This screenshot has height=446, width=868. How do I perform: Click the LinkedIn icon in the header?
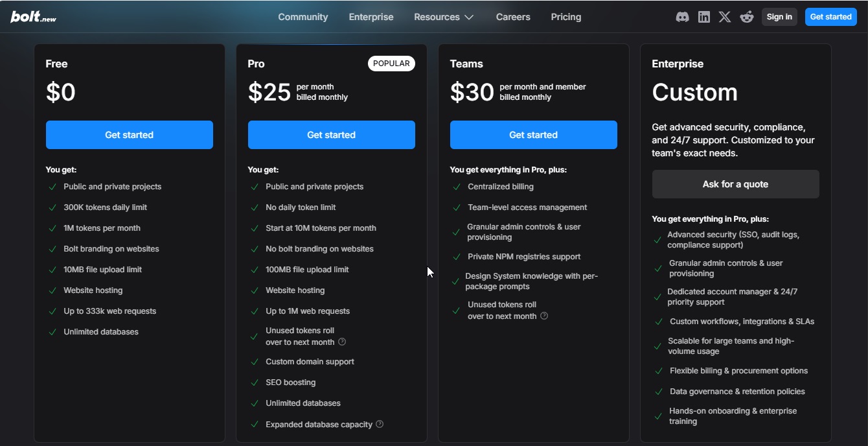(703, 16)
